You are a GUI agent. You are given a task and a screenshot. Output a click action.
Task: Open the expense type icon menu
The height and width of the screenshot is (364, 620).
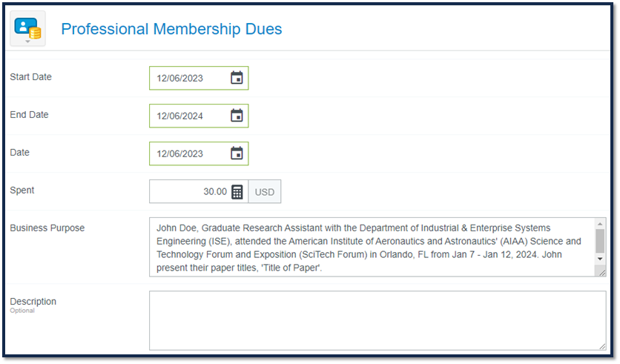[x=27, y=28]
